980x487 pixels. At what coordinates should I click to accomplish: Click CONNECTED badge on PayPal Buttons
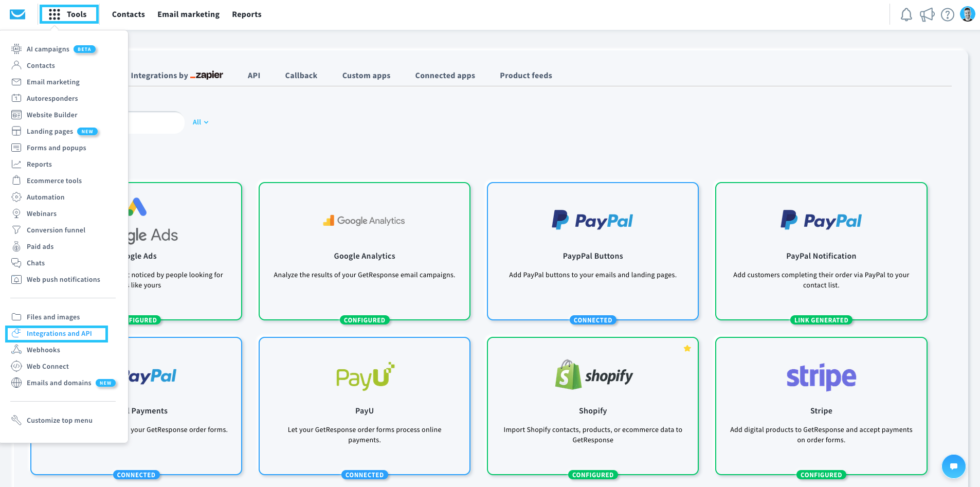[x=593, y=320]
